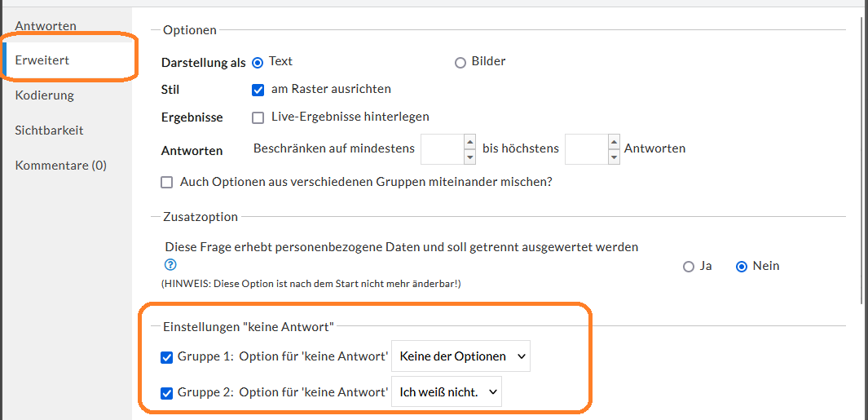This screenshot has width=868, height=420.
Task: Decrease the maximum answers spinner value
Action: [614, 157]
